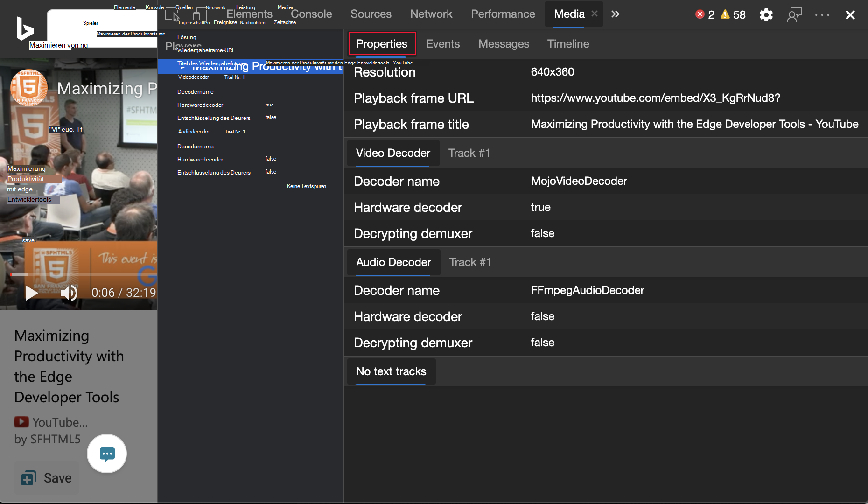Image resolution: width=868 pixels, height=504 pixels.
Task: Expand more tabs chevron
Action: pyautogui.click(x=616, y=14)
